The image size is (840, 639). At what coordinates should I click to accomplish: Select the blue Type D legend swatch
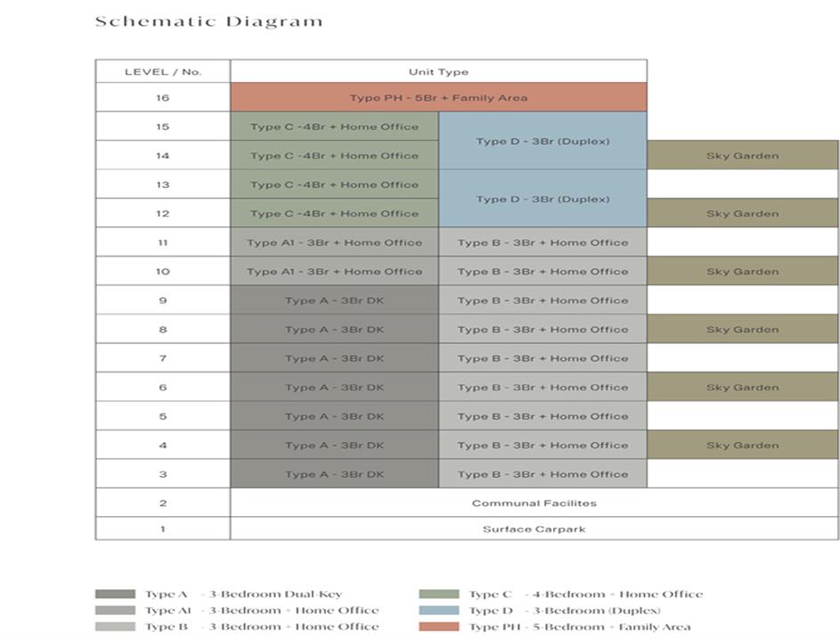click(x=438, y=610)
